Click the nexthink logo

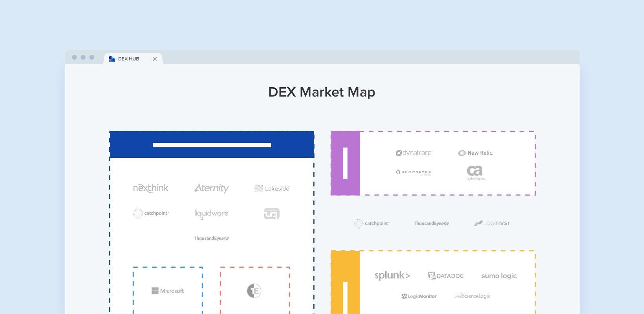(151, 188)
